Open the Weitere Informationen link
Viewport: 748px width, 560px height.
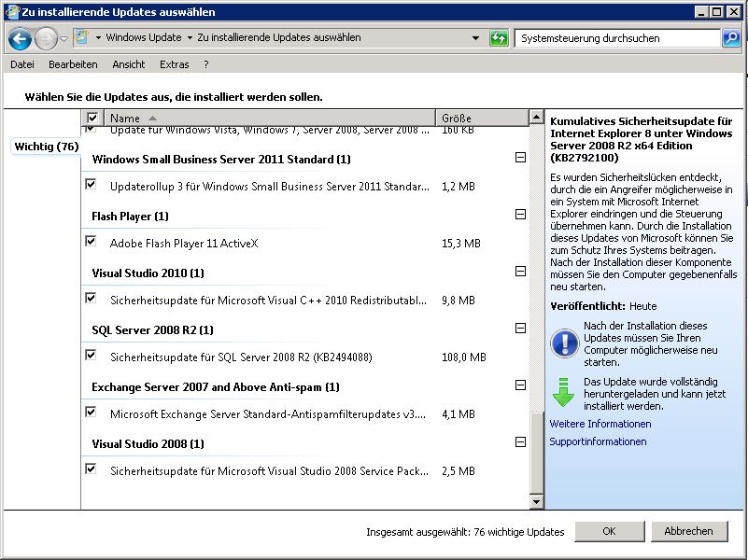[x=600, y=424]
